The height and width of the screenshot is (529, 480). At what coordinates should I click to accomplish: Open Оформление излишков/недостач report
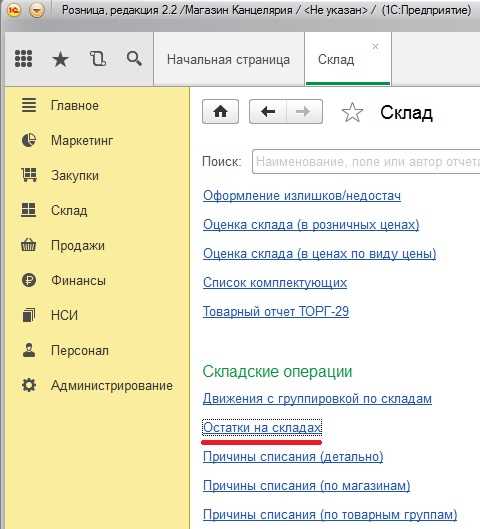302,196
